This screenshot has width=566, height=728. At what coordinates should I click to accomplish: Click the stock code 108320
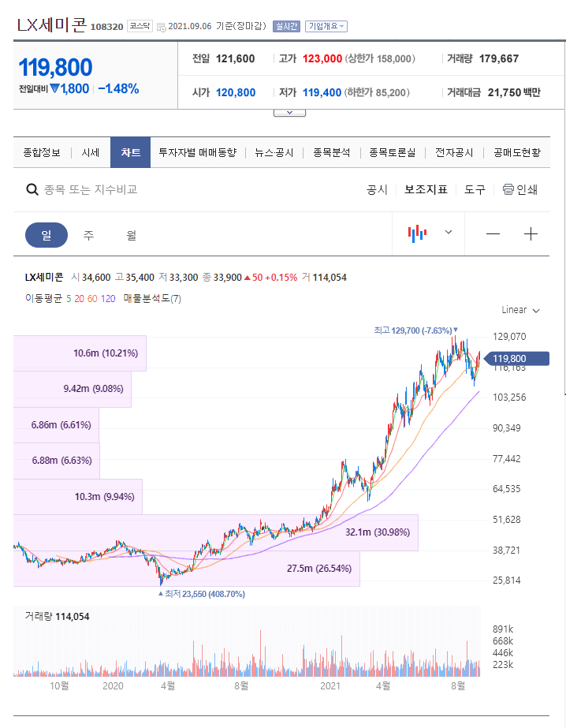coord(106,27)
